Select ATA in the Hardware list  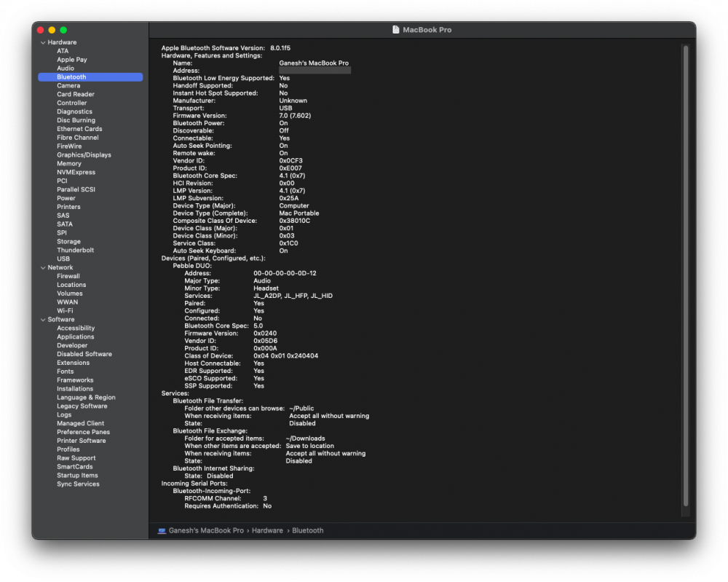(x=63, y=51)
